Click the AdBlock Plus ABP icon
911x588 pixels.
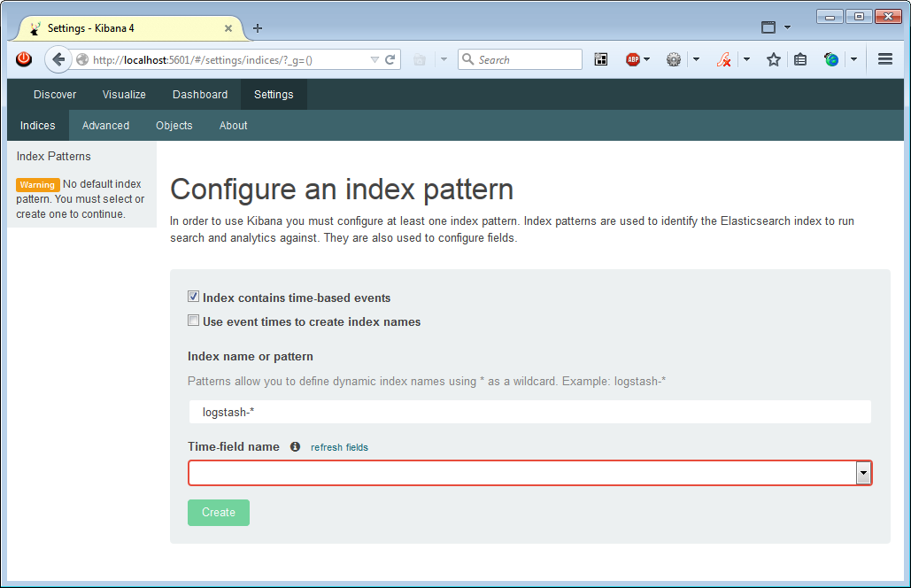(633, 59)
